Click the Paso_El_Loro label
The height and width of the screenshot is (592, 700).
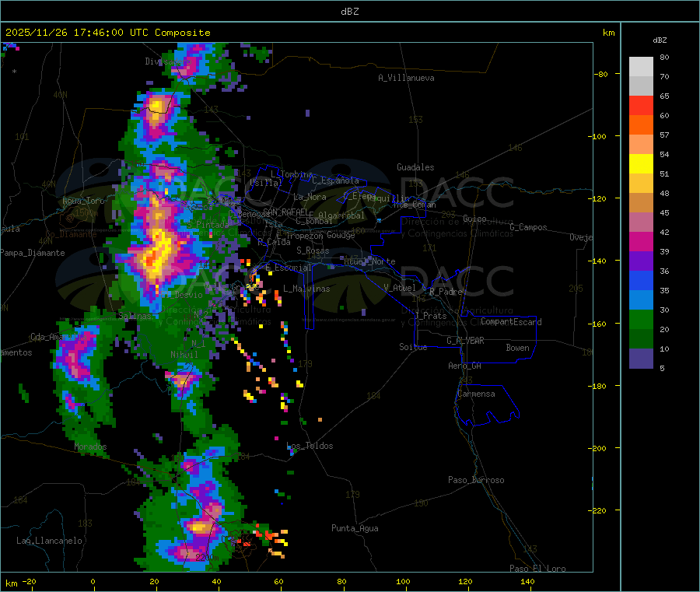(x=537, y=569)
